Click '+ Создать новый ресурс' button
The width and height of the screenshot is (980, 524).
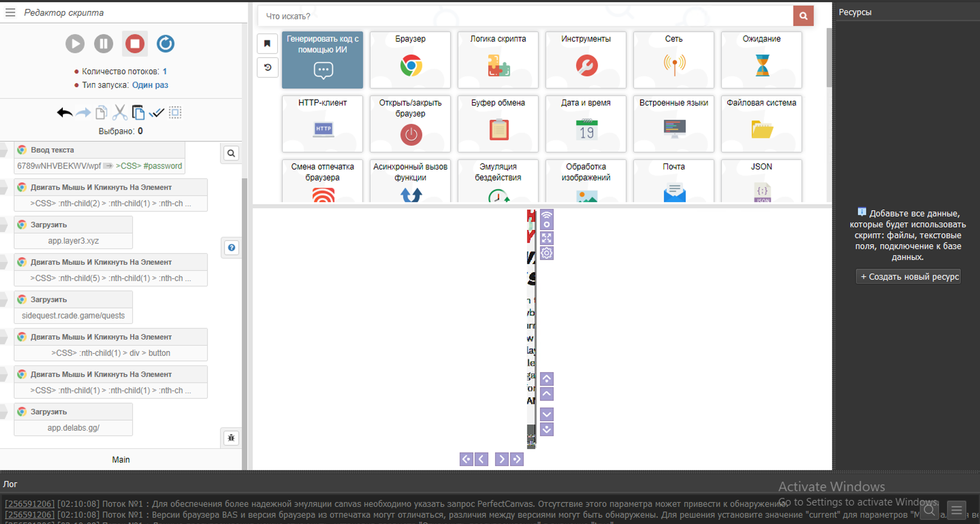point(908,276)
